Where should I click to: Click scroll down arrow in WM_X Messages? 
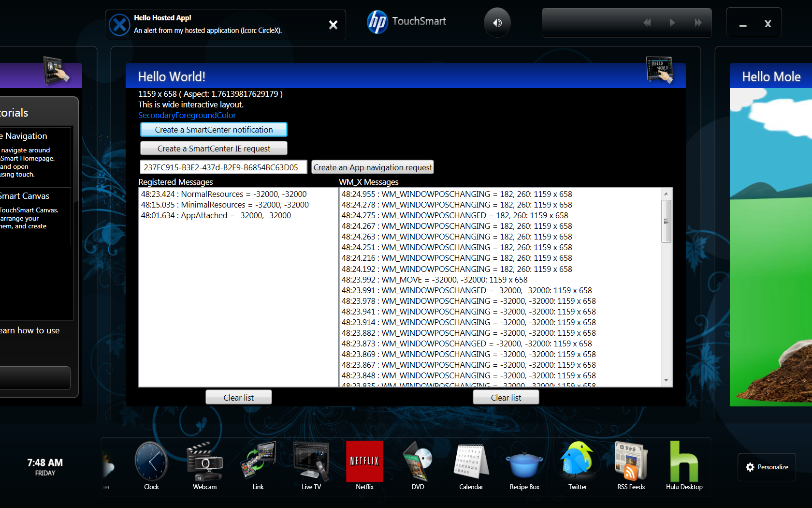pos(666,380)
